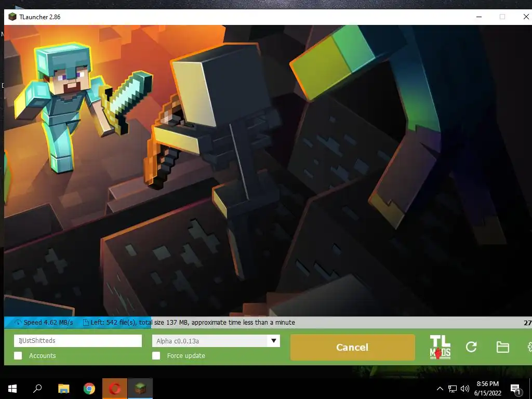532x399 pixels.
Task: Open the Windows Start menu
Action: 12,388
